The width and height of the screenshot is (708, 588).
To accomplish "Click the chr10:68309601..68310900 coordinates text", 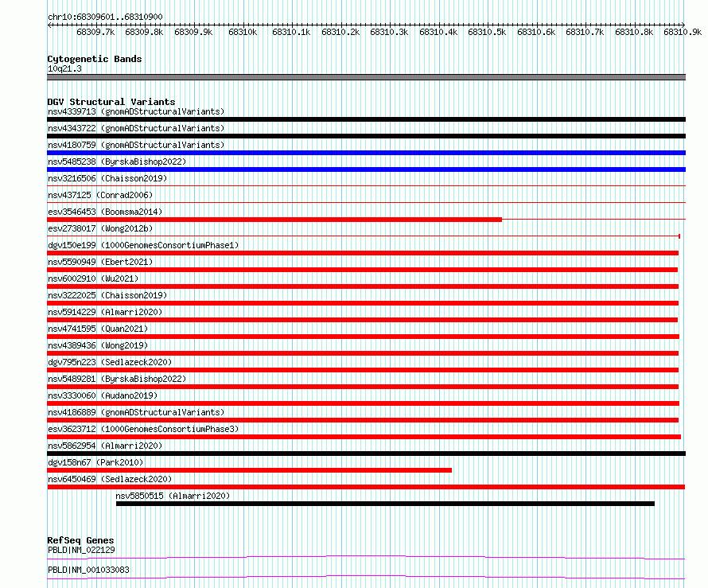I will pos(105,17).
